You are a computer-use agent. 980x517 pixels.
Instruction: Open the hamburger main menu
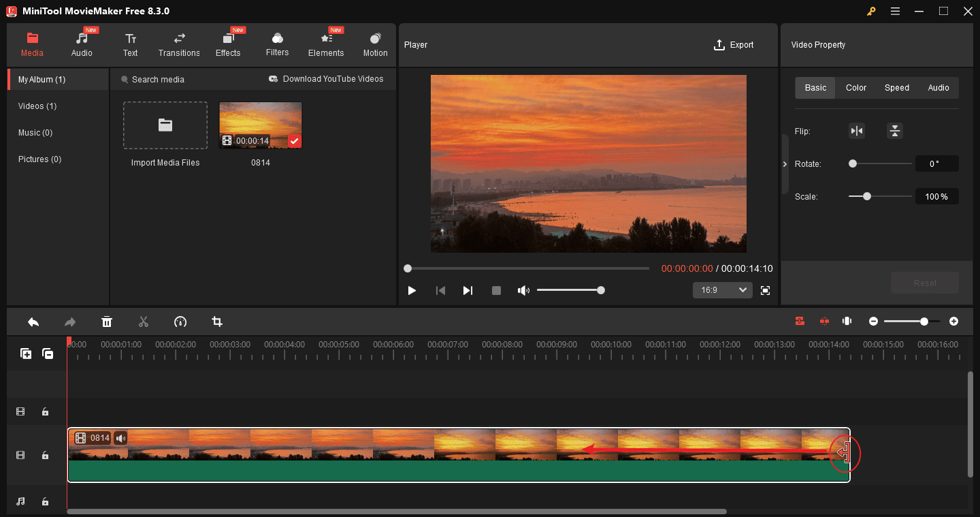point(895,11)
